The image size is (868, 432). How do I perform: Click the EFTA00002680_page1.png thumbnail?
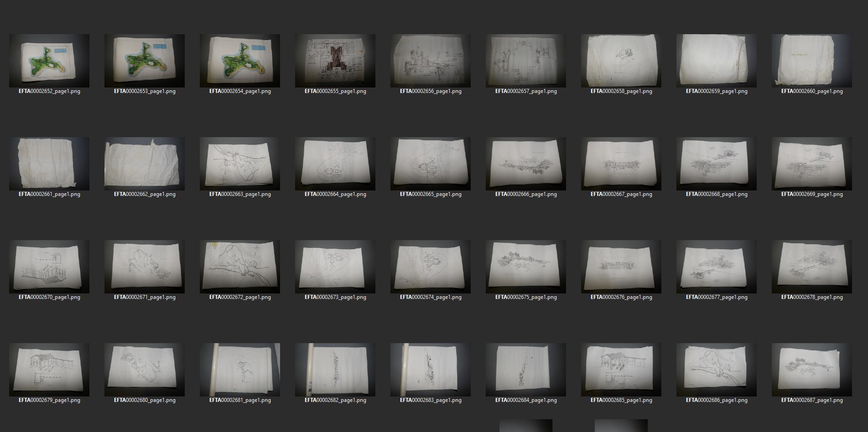(x=145, y=370)
